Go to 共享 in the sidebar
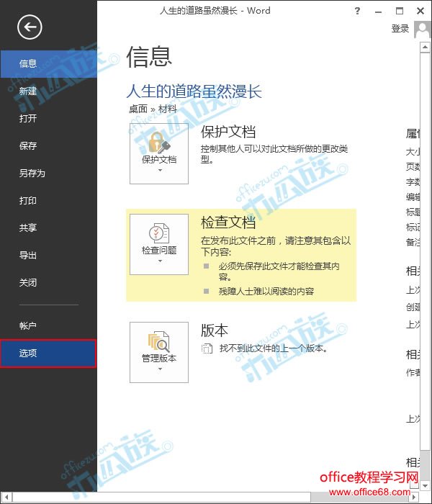 click(x=48, y=228)
